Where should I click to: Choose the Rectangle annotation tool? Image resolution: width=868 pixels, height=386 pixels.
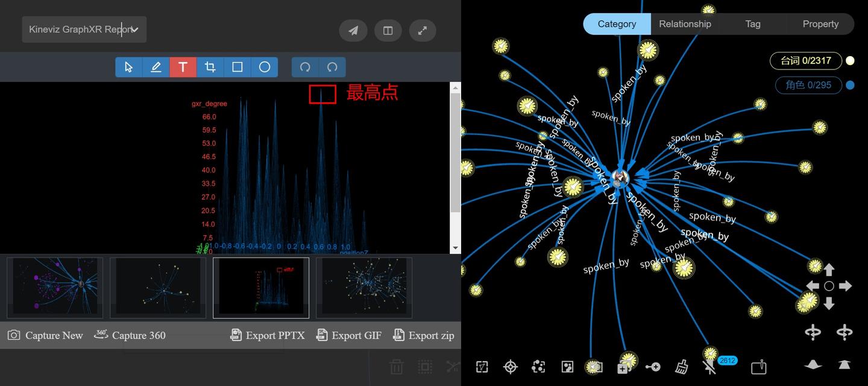pyautogui.click(x=237, y=67)
